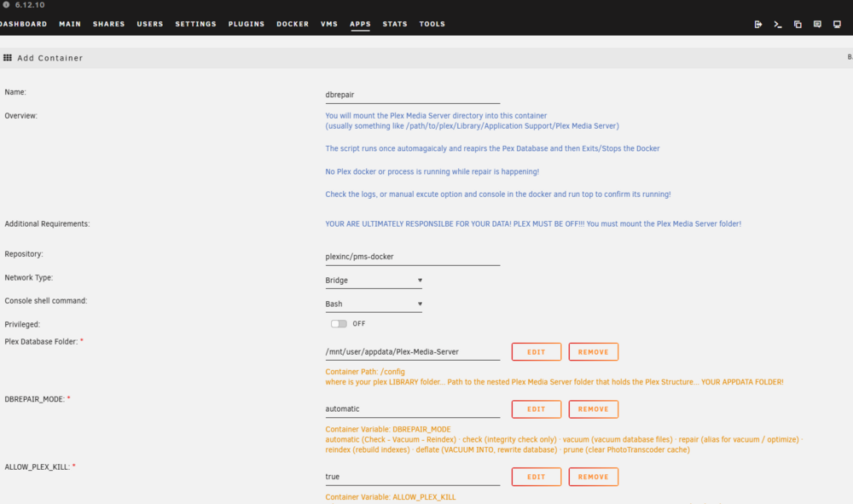Click the YOUR ARE ULTIMATELY RESPONSILBE warning text
The height and width of the screenshot is (504, 853).
coord(533,224)
